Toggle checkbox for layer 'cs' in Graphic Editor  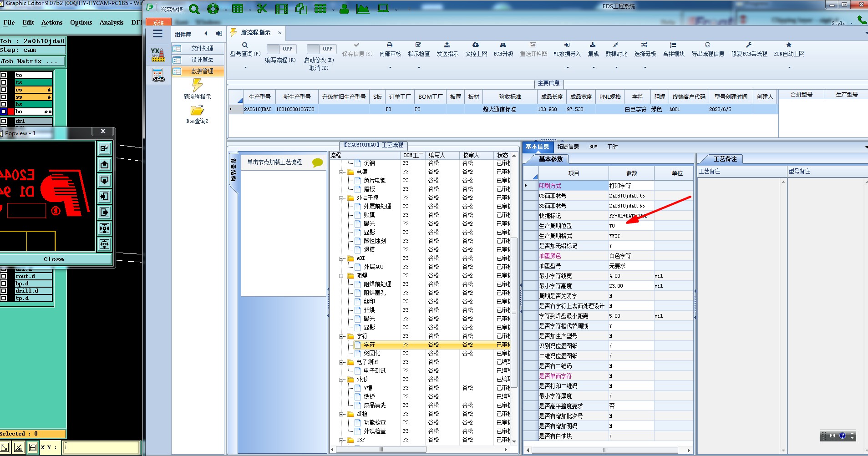4,90
